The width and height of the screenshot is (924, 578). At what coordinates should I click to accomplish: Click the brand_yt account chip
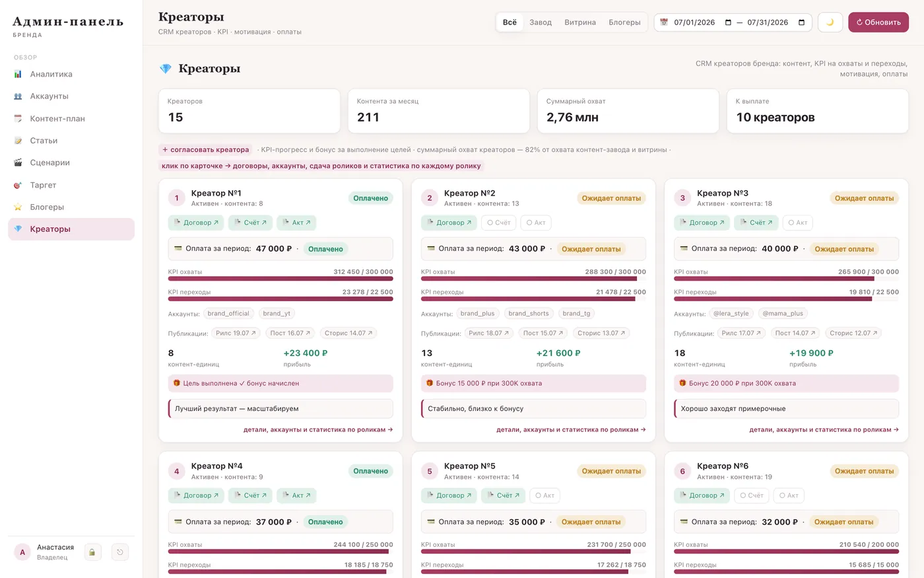pos(277,314)
